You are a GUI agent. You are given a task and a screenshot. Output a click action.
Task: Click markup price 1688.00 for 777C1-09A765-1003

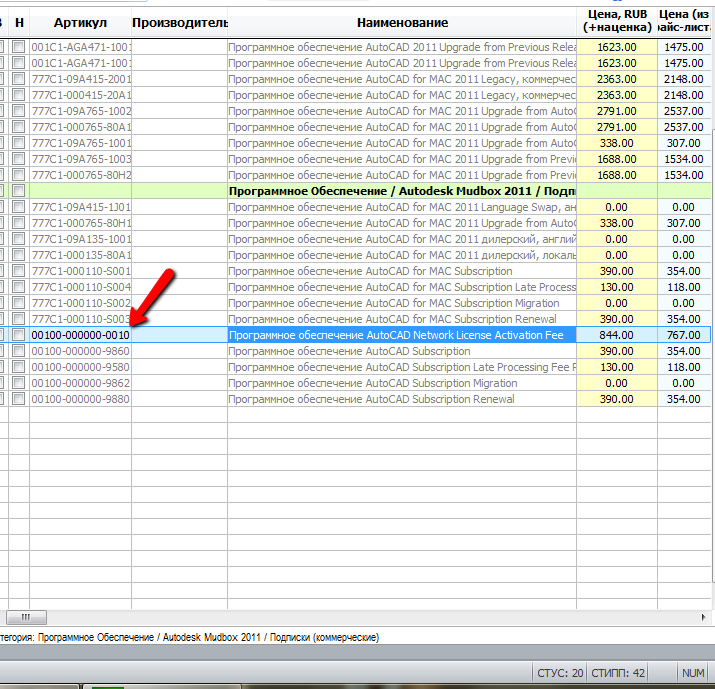tap(617, 159)
